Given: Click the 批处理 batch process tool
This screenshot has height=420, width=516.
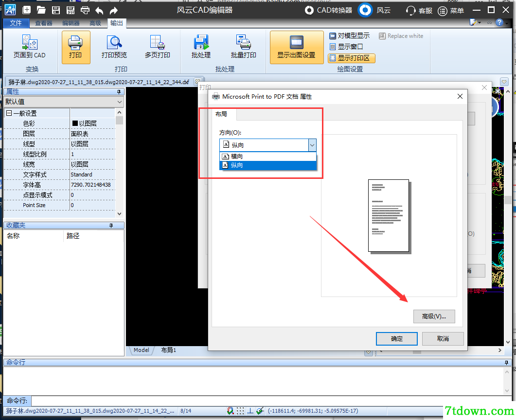Looking at the screenshot, I should (x=201, y=47).
